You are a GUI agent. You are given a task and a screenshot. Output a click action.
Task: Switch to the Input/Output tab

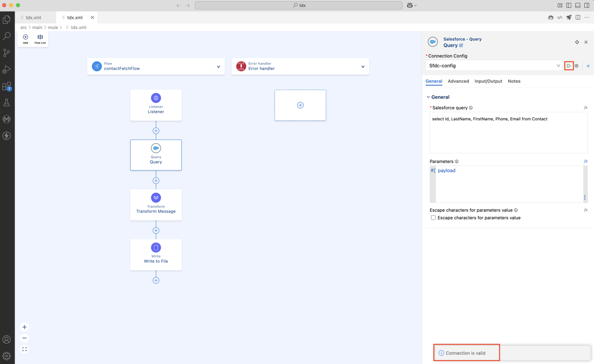pos(488,81)
